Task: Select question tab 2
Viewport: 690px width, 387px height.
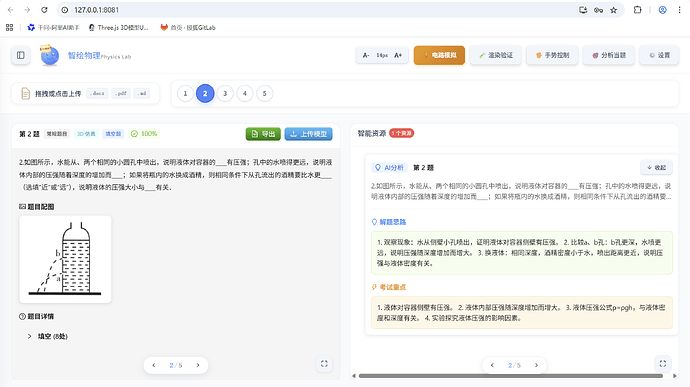Action: click(x=205, y=93)
